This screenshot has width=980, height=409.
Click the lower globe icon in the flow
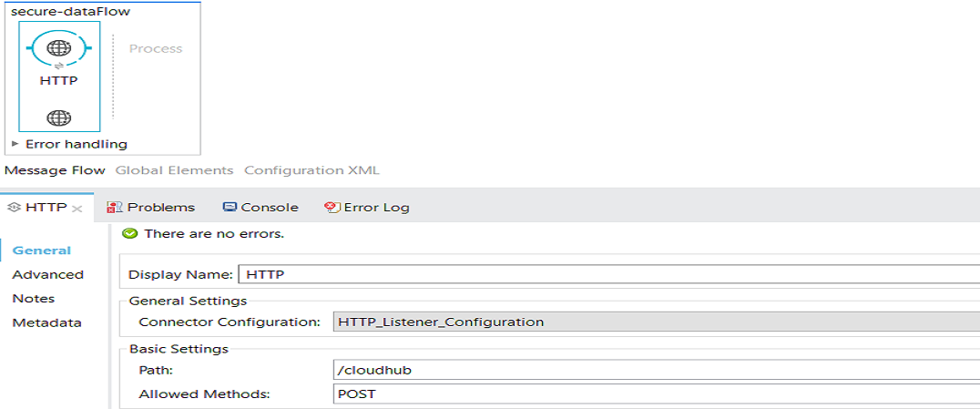[59, 118]
